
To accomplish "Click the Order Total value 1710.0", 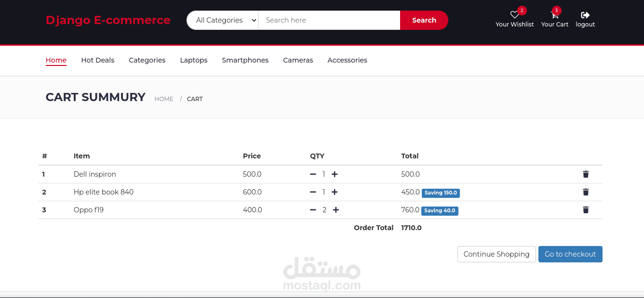I will (411, 228).
